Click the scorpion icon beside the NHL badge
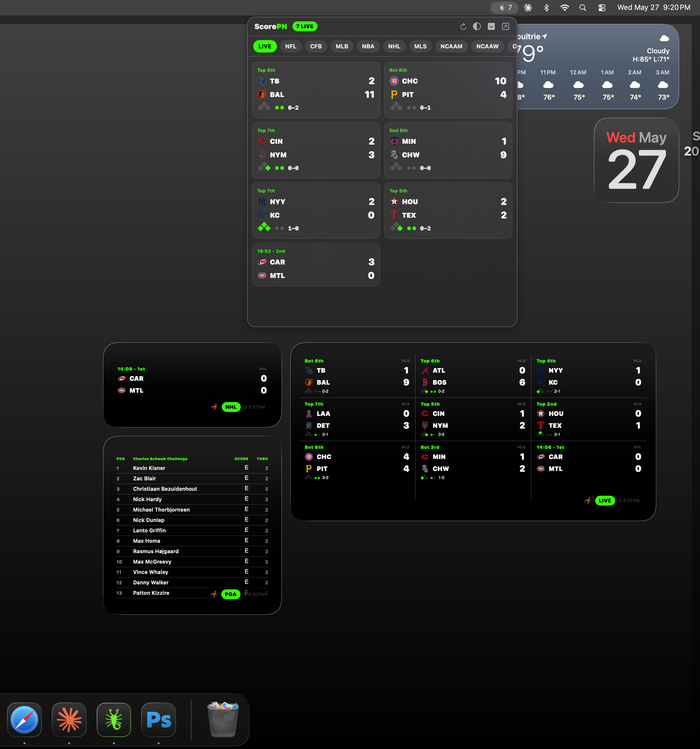Image resolution: width=700 pixels, height=749 pixels. point(214,407)
